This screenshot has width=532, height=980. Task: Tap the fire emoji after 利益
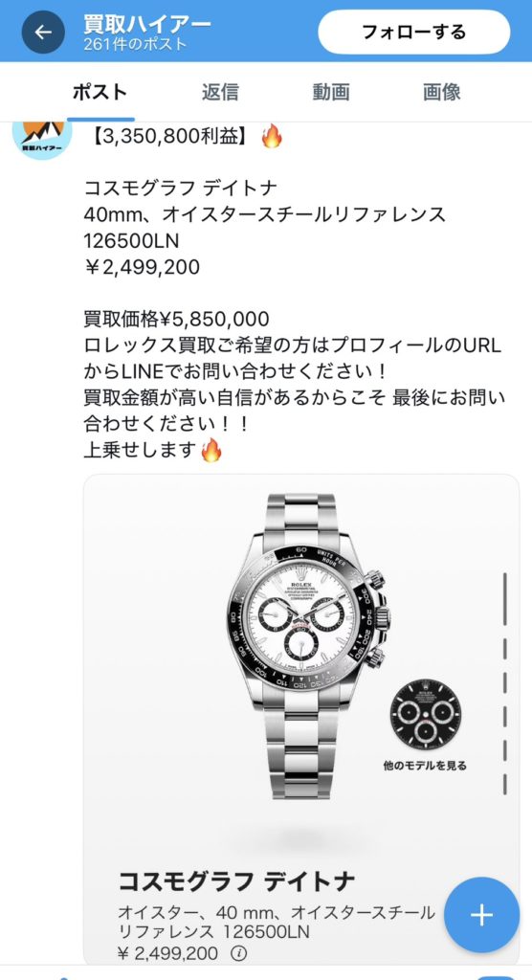tap(272, 136)
